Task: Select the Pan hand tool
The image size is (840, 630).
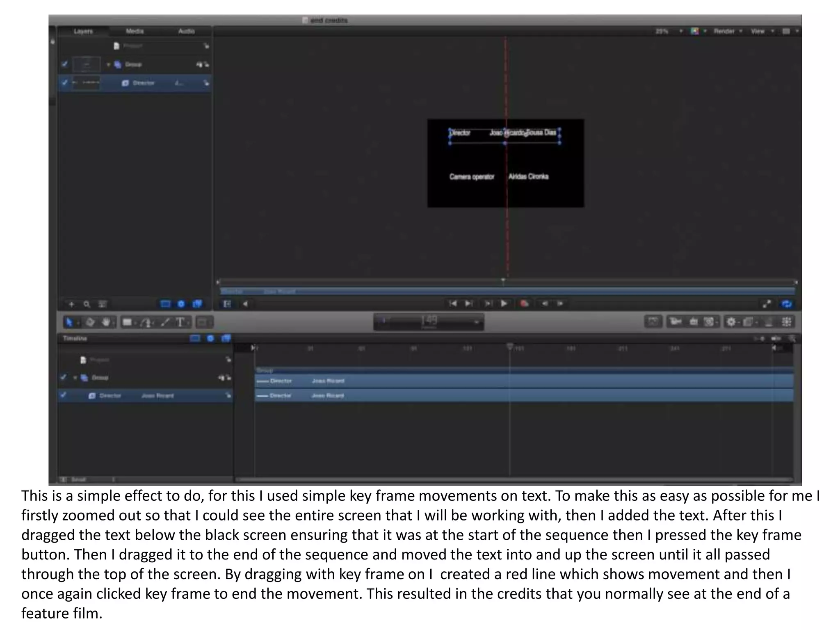Action: pyautogui.click(x=106, y=322)
